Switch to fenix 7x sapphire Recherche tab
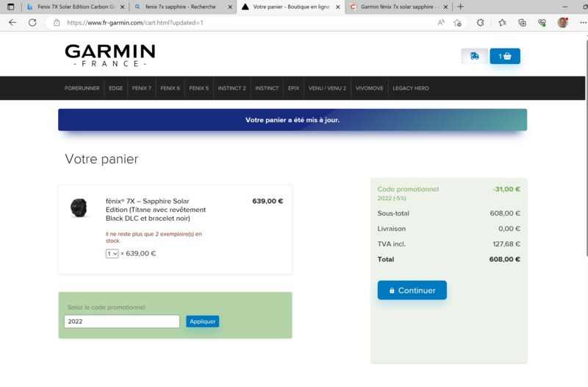The image size is (588, 387). coord(182,7)
